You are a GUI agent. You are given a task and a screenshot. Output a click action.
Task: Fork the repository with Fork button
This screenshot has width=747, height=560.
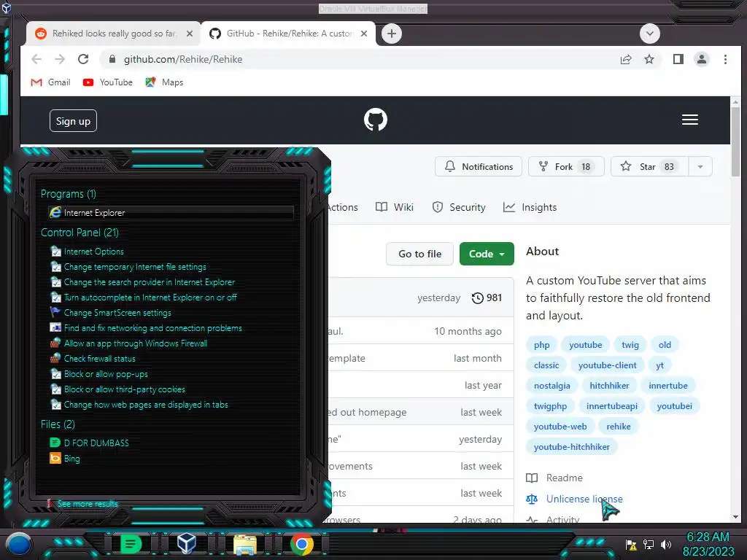click(x=566, y=167)
